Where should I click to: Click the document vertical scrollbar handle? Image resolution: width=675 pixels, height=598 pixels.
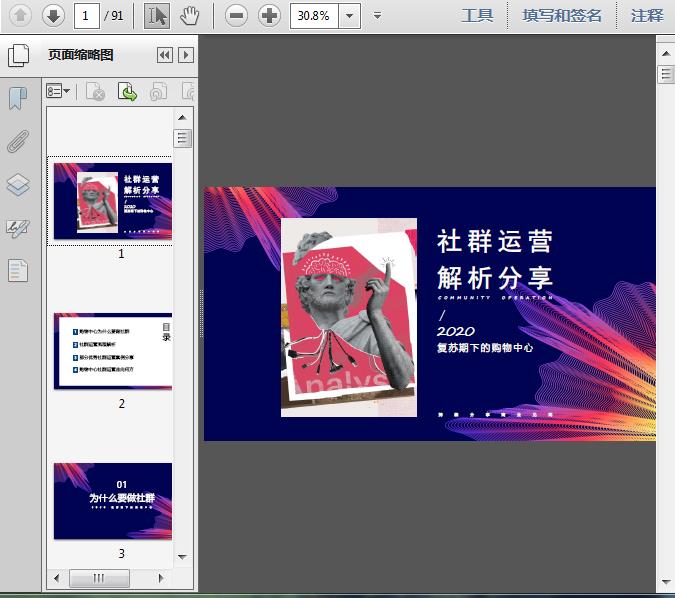click(x=666, y=74)
